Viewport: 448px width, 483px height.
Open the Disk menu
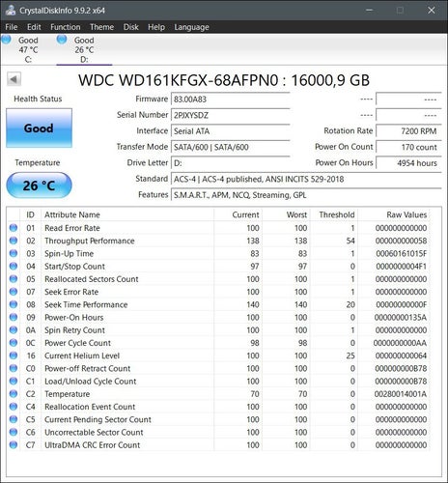(x=131, y=27)
